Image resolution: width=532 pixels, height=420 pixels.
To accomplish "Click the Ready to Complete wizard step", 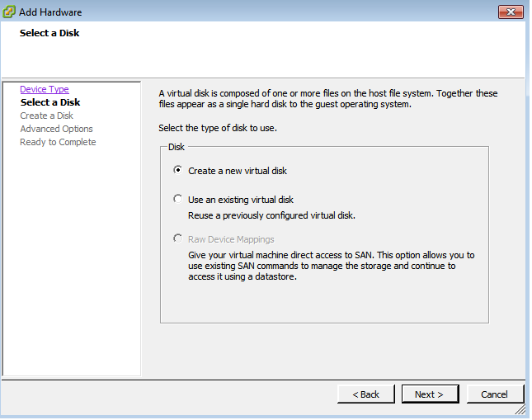I will tap(58, 142).
